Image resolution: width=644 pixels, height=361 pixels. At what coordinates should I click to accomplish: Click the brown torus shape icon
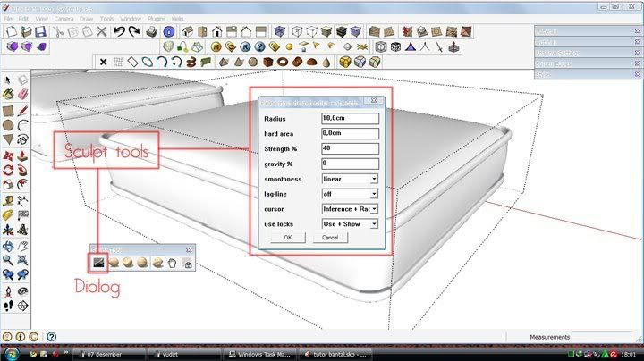[x=283, y=62]
